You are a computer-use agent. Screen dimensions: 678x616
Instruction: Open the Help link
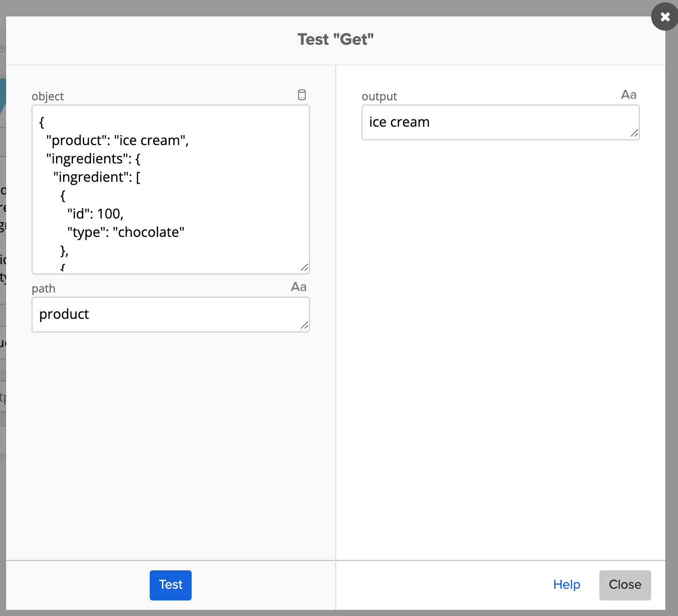(x=566, y=585)
